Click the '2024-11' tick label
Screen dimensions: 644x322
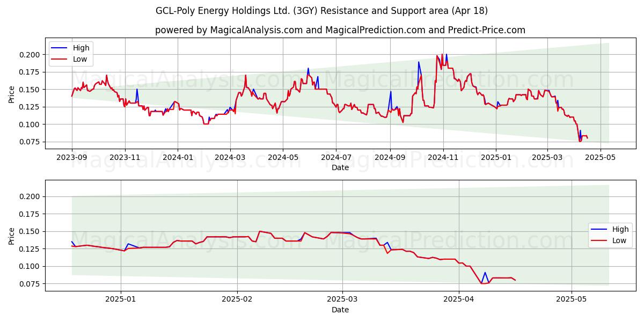pyautogui.click(x=443, y=157)
